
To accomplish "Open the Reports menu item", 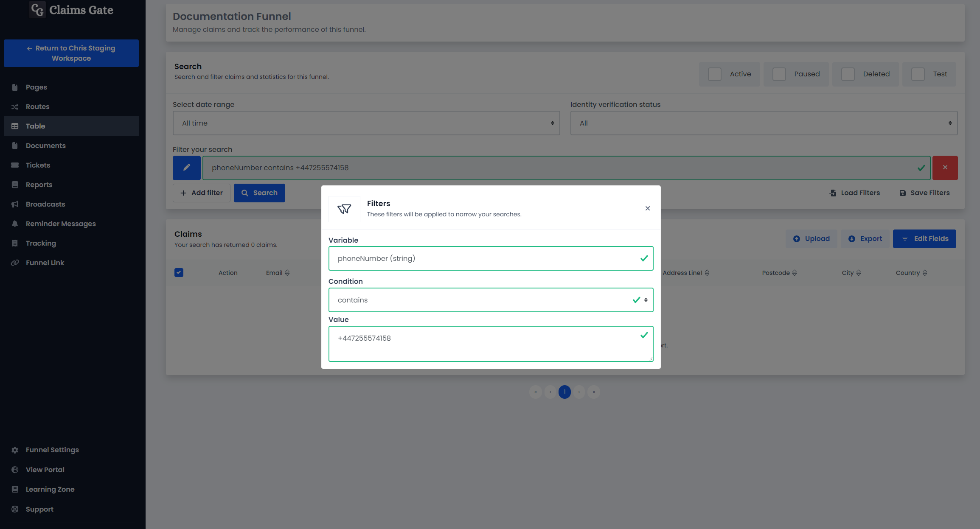I will point(71,185).
